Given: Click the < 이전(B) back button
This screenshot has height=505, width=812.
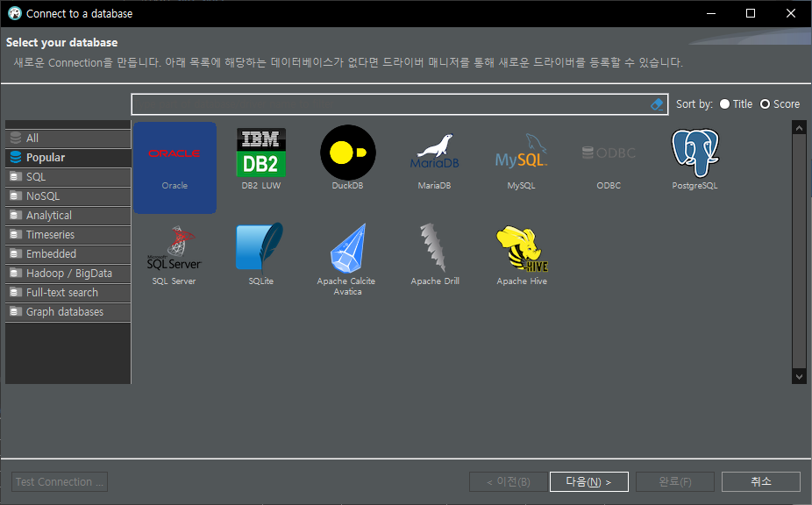Looking at the screenshot, I should point(508,481).
